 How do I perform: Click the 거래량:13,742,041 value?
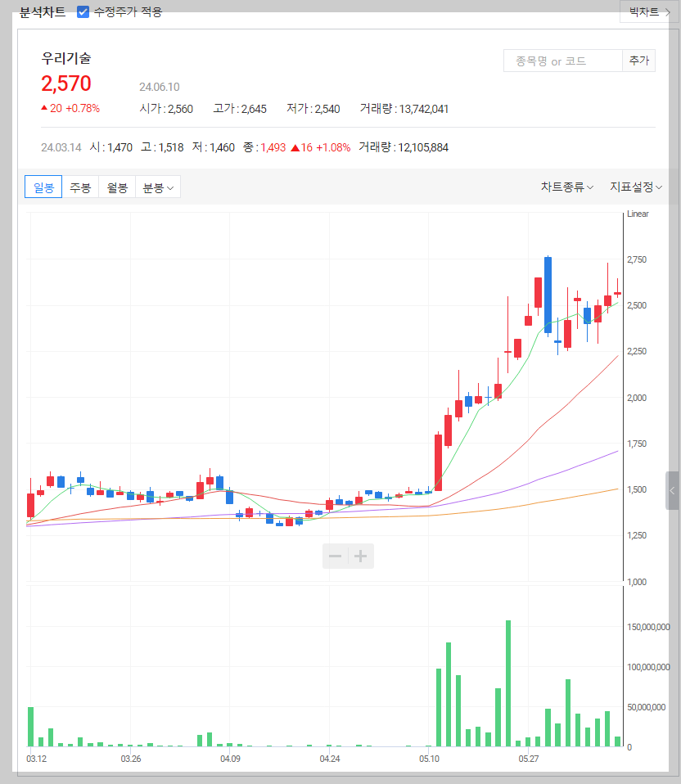404,109
